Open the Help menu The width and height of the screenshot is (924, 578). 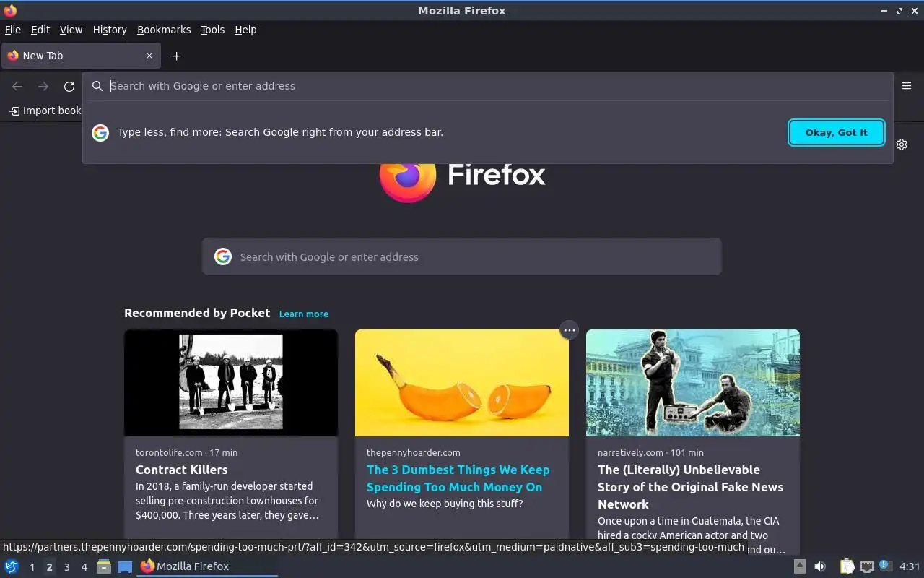[x=245, y=30]
